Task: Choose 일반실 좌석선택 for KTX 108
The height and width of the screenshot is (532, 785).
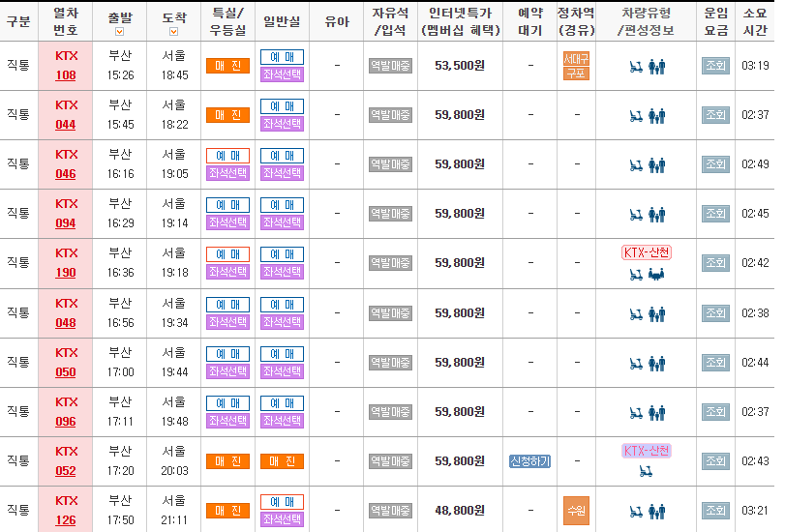Action: point(282,74)
